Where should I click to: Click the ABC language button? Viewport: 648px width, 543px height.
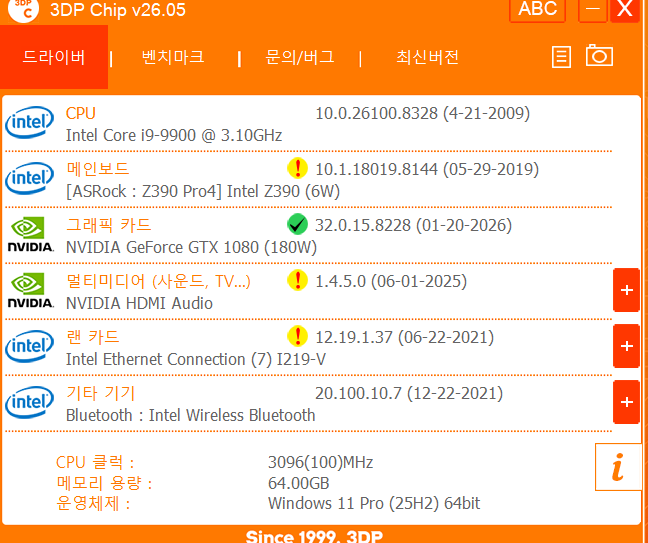point(537,9)
